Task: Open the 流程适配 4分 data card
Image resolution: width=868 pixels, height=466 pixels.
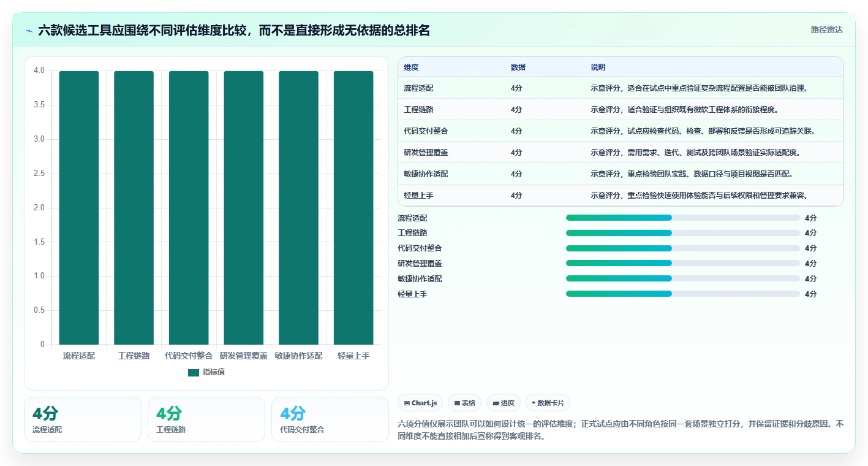Action: click(x=83, y=419)
